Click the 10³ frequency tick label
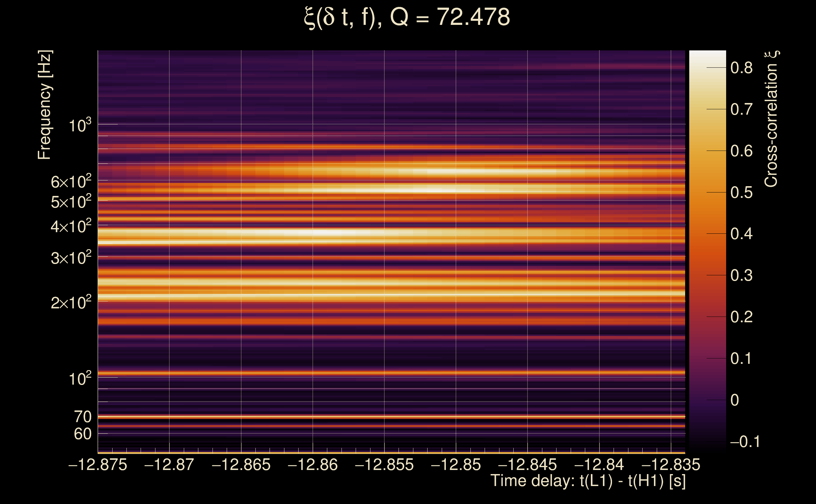Image resolution: width=816 pixels, height=504 pixels. click(x=80, y=126)
